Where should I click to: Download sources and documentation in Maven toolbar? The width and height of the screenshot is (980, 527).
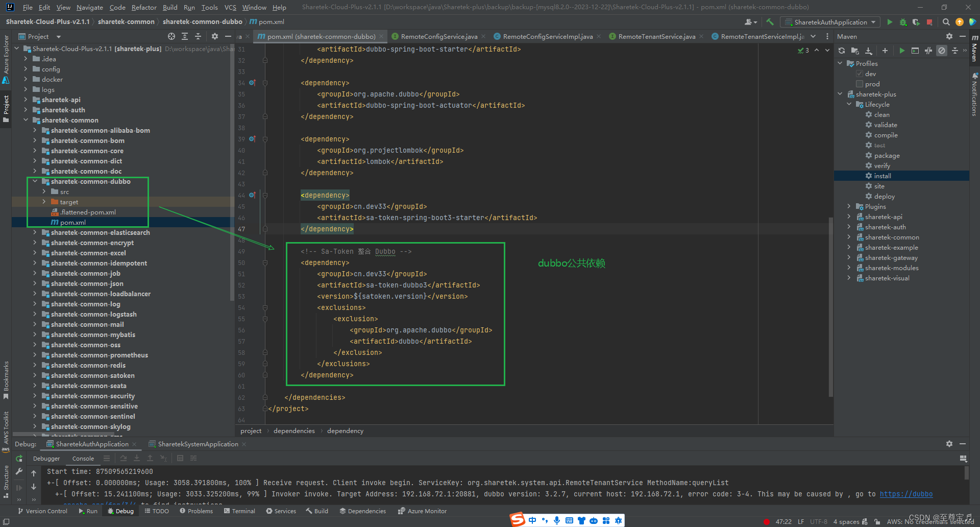[869, 51]
